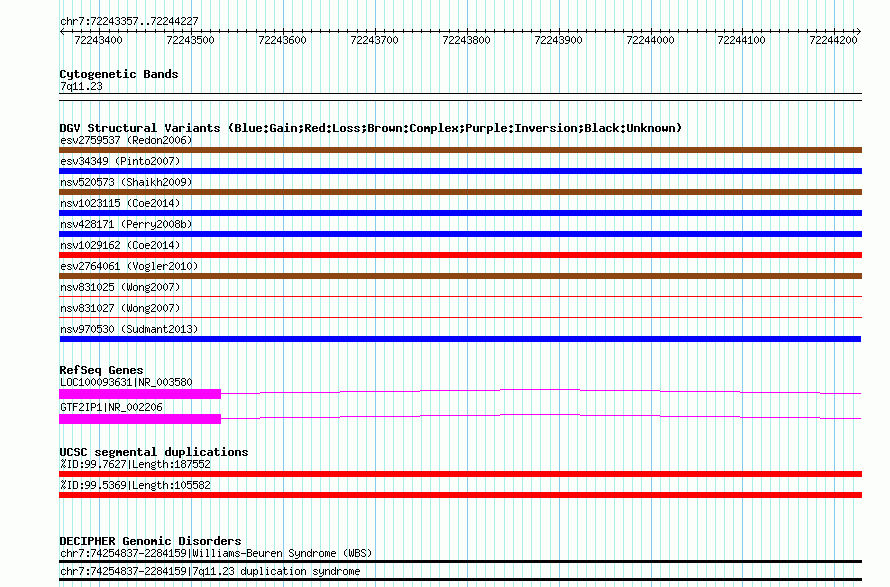Viewport: 890px width, 587px height.
Task: Click the blue bar under nsv1023115
Action: click(x=460, y=213)
